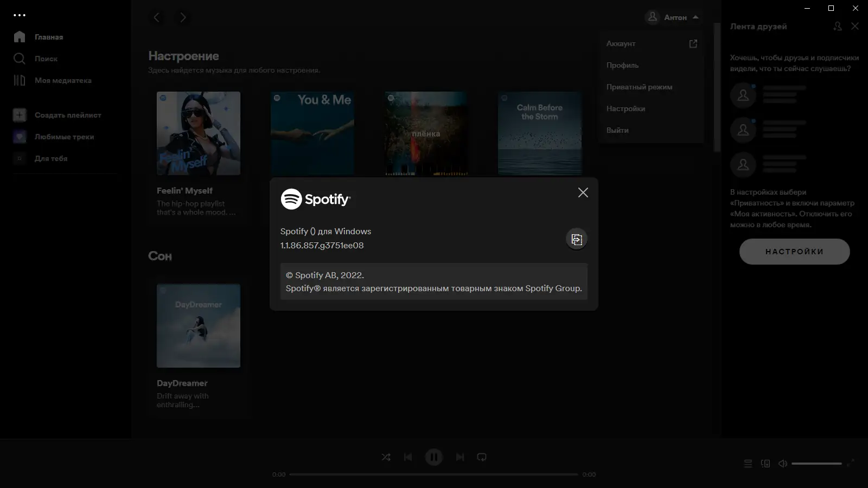Collapse the Антон user menu
868x488 pixels.
(673, 17)
